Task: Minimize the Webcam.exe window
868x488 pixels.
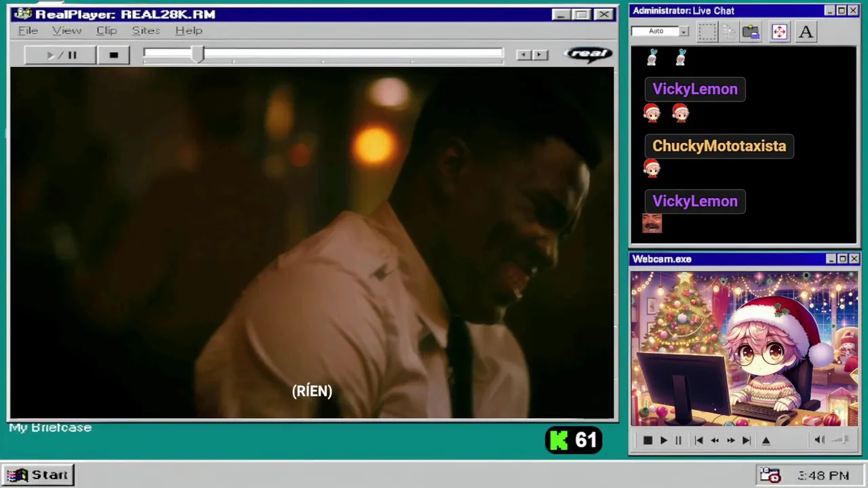Action: (x=831, y=259)
